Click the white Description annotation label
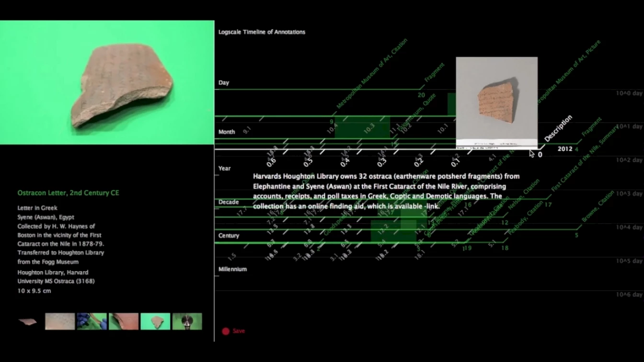Screen dimensions: 644x362 click(x=558, y=128)
